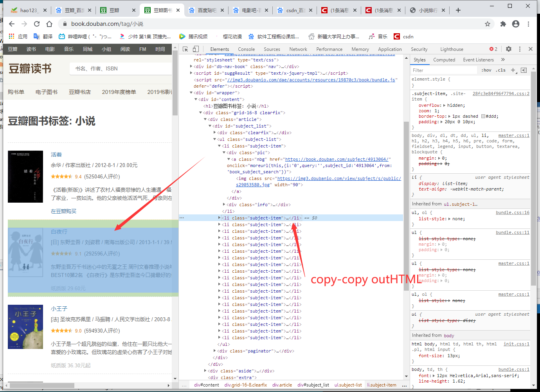
Task: Click 阅读 in Douban top navigation
Action: pyautogui.click(x=125, y=49)
